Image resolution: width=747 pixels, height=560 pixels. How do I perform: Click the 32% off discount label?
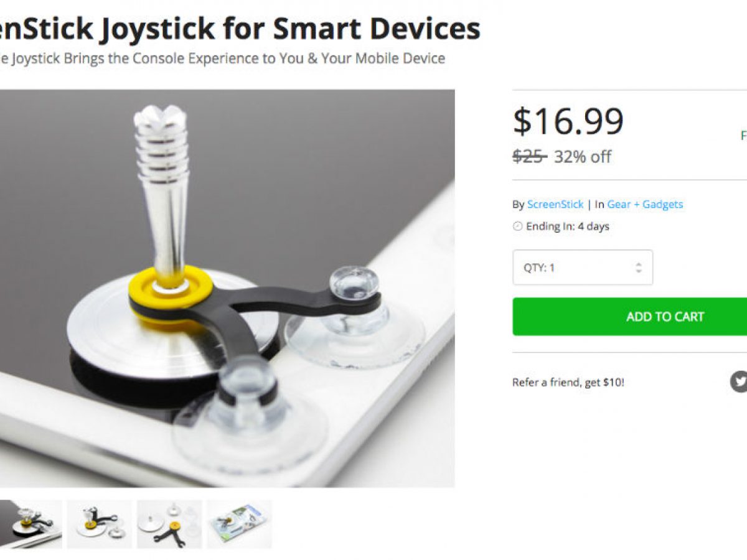[x=583, y=156]
